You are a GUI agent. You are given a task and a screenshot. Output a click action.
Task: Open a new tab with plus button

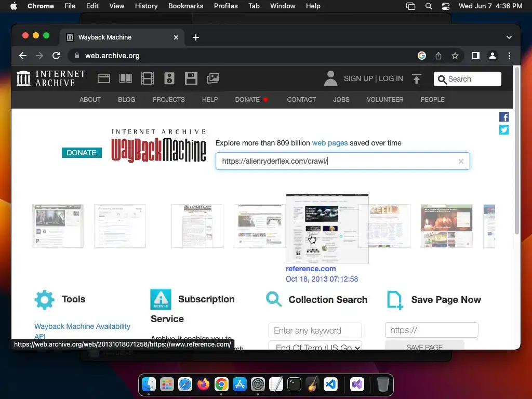coord(196,37)
